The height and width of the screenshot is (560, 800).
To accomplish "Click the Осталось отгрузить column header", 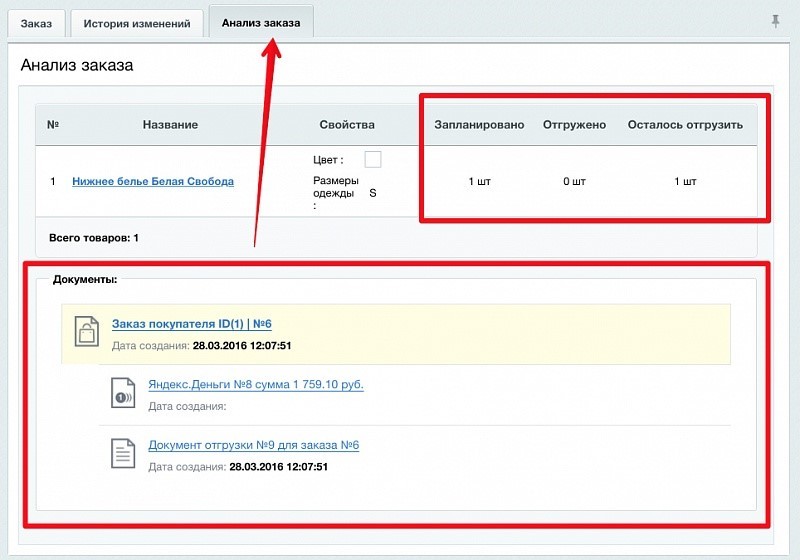I will [x=685, y=124].
